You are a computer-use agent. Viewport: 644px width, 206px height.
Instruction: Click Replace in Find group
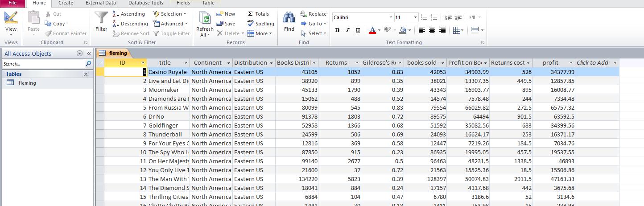(314, 14)
